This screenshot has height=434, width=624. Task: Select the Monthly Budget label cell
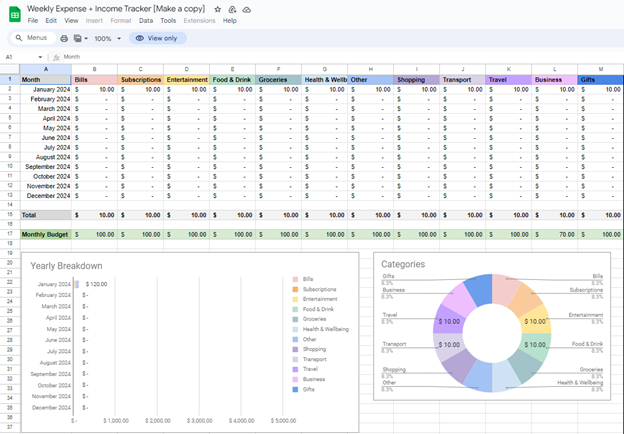[x=46, y=234]
